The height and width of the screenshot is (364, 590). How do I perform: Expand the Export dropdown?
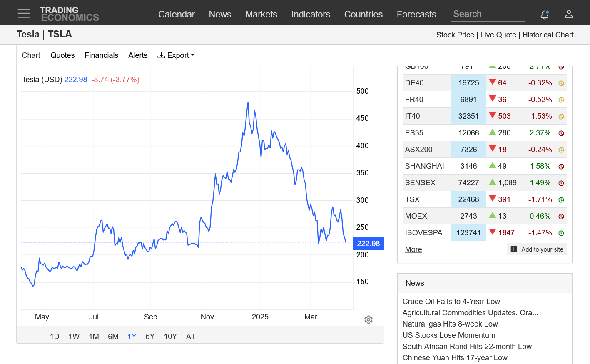pos(176,55)
